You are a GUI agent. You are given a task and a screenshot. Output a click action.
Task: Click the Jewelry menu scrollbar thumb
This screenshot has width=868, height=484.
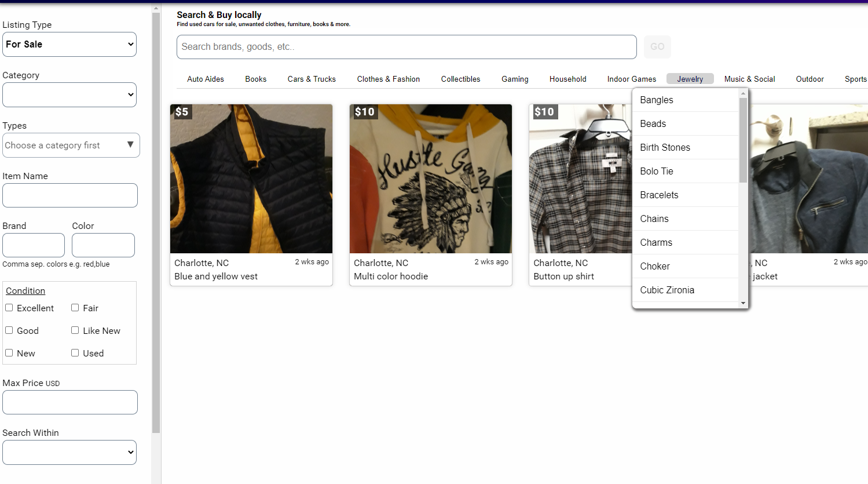pos(744,140)
